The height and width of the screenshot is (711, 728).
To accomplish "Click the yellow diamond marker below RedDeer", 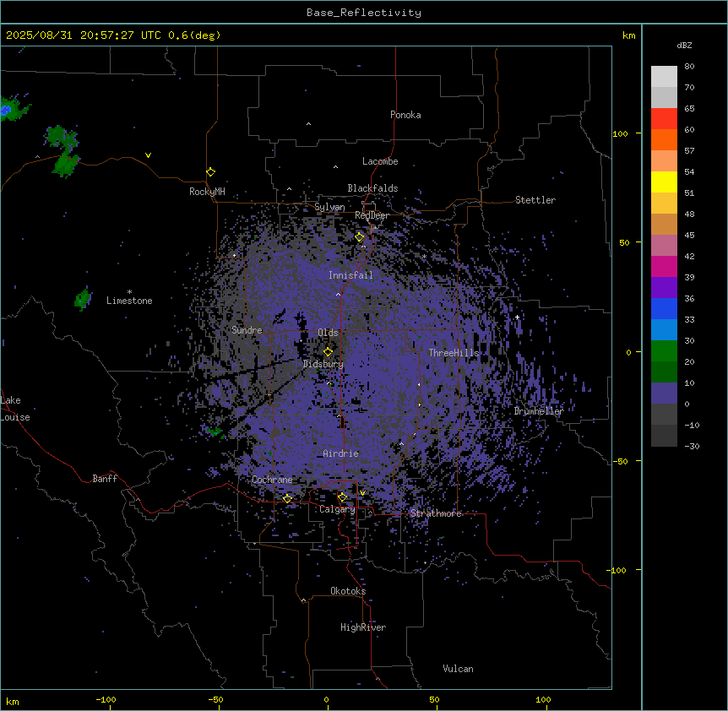I will pos(360,237).
